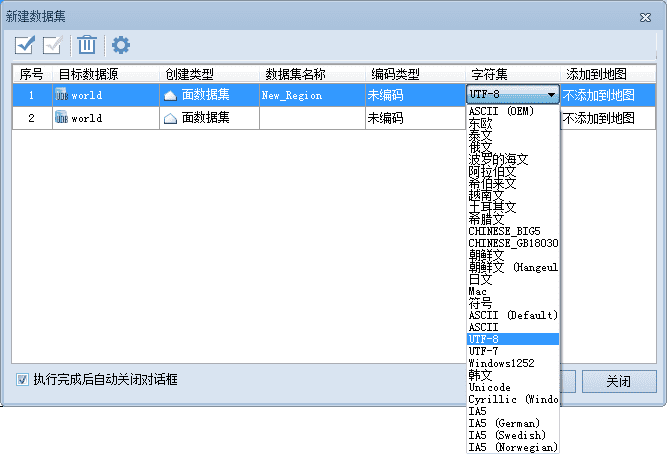The image size is (667, 454).
Task: Choose UTF-7 charset option
Action: [513, 351]
